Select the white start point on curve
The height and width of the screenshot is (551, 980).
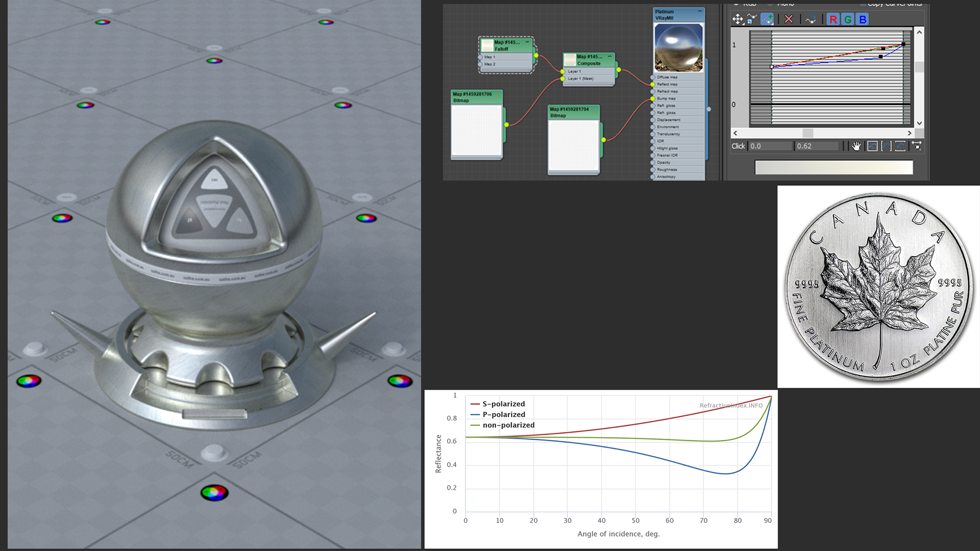point(771,67)
